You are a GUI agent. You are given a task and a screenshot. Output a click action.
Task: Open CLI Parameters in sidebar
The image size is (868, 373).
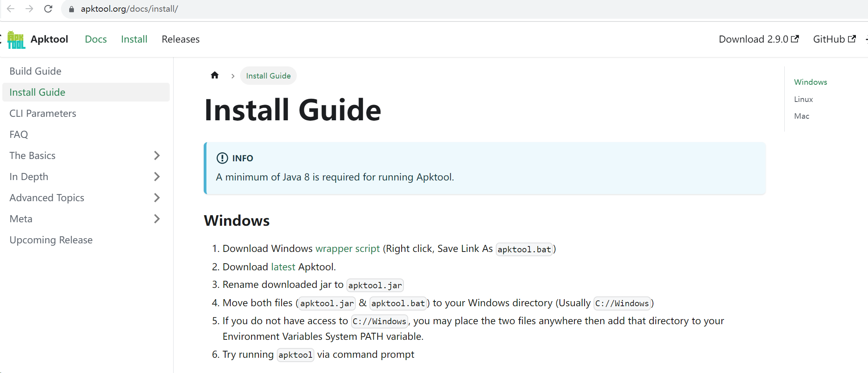[x=86, y=113]
